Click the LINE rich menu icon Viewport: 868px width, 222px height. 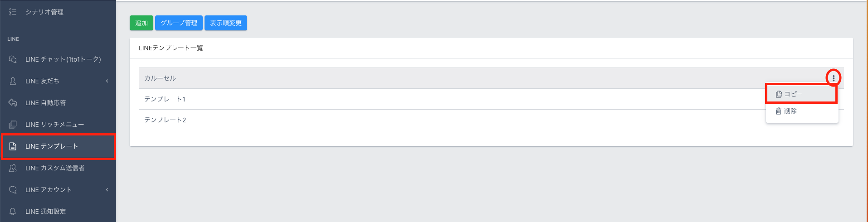[13, 125]
